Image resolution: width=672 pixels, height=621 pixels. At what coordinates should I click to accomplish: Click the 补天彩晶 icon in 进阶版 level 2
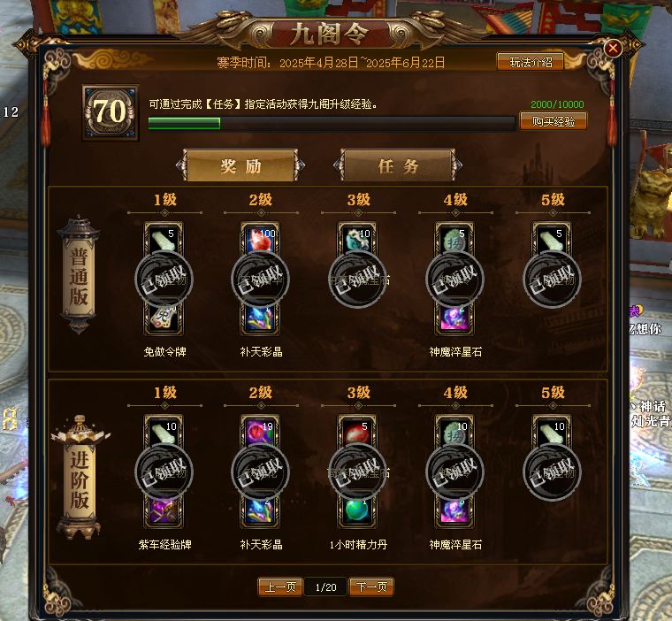260,511
